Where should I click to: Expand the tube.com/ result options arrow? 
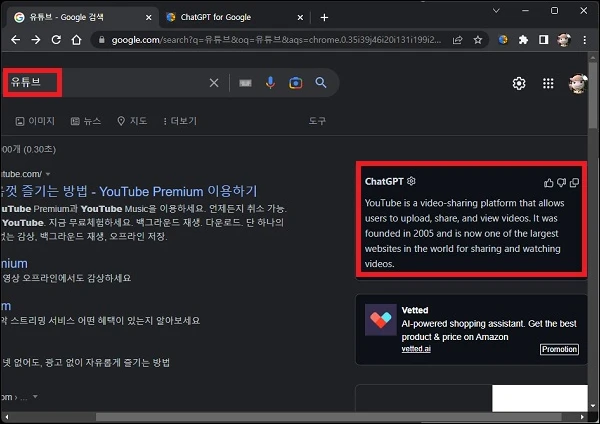click(48, 174)
